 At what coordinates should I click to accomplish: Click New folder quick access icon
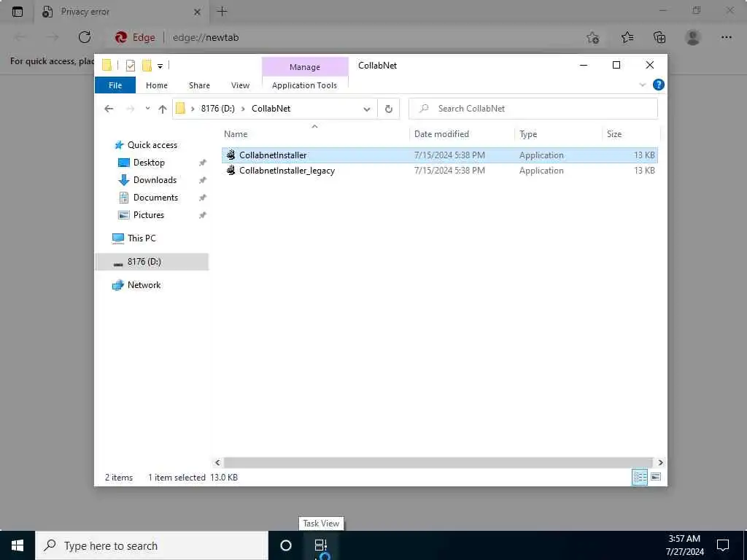pos(147,65)
